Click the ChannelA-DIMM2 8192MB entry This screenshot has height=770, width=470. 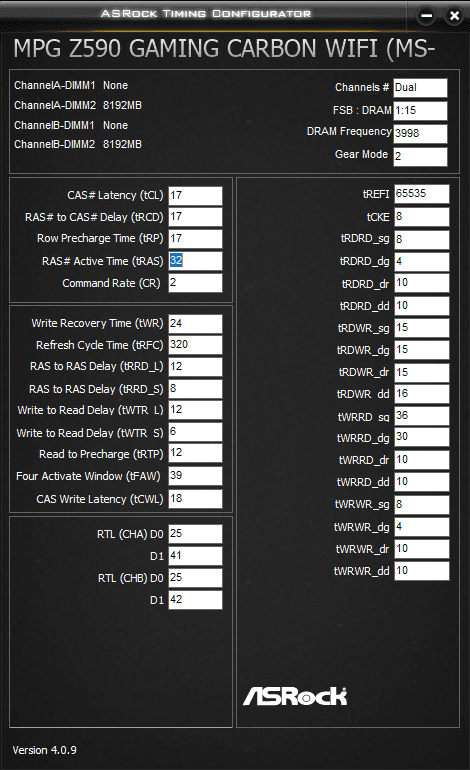(78, 105)
